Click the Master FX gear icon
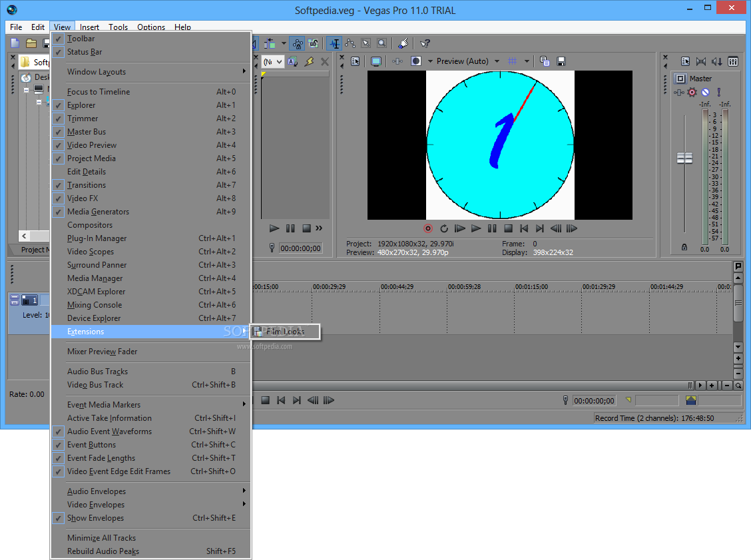The image size is (751, 560). tap(692, 92)
